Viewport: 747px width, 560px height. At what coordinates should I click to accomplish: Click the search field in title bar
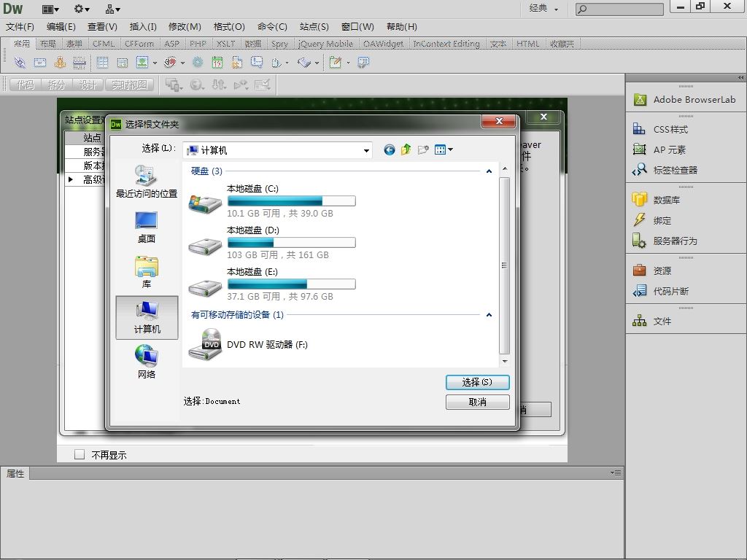[619, 9]
